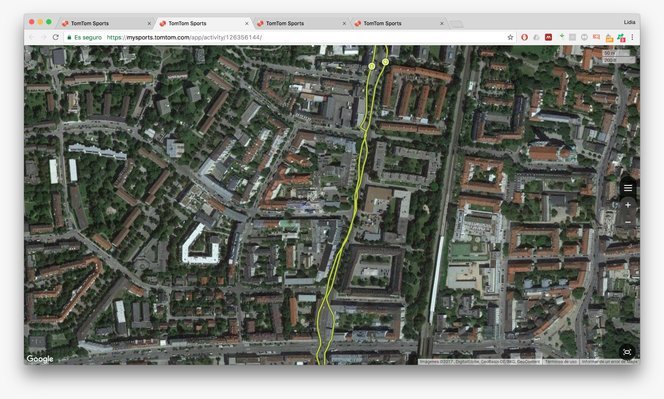Open the Términos de uso link
Image resolution: width=664 pixels, height=399 pixels.
pyautogui.click(x=560, y=362)
